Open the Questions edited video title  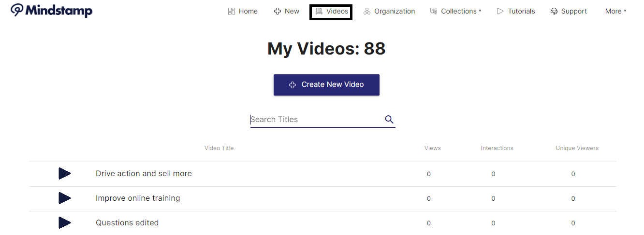(127, 223)
